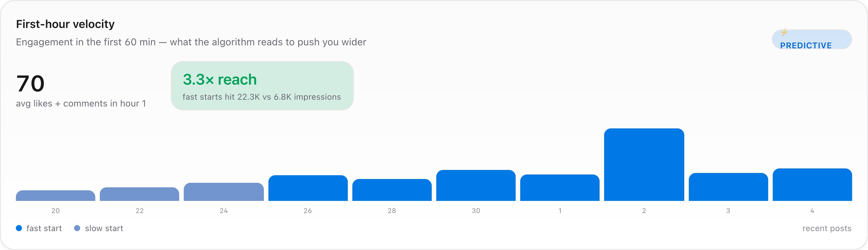Select the tallest bar for post 2

(644, 165)
